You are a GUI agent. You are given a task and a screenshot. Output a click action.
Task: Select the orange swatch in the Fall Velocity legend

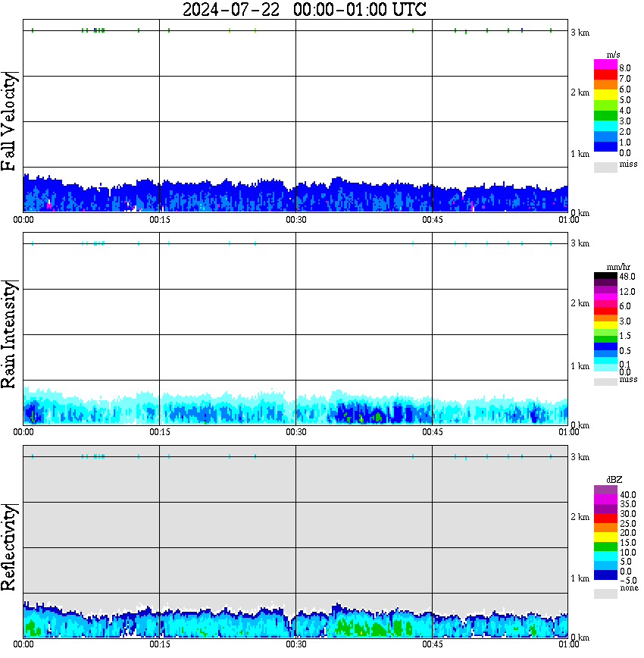click(x=605, y=85)
